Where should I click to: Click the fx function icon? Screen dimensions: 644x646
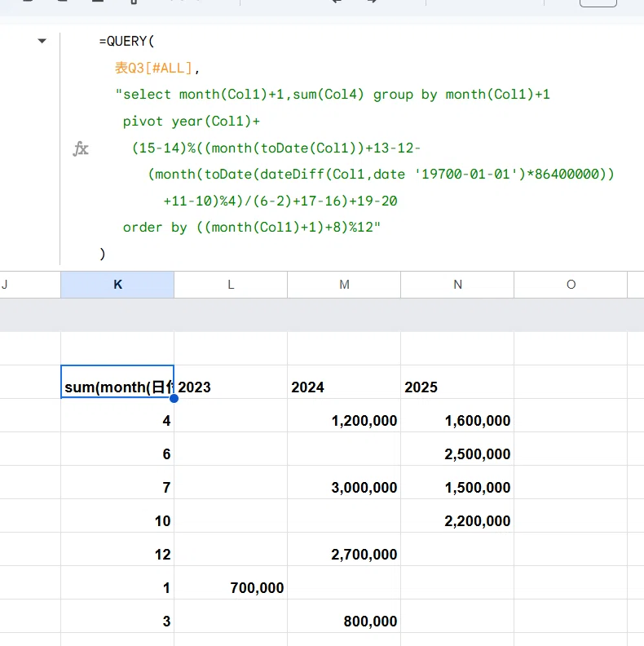pyautogui.click(x=81, y=148)
